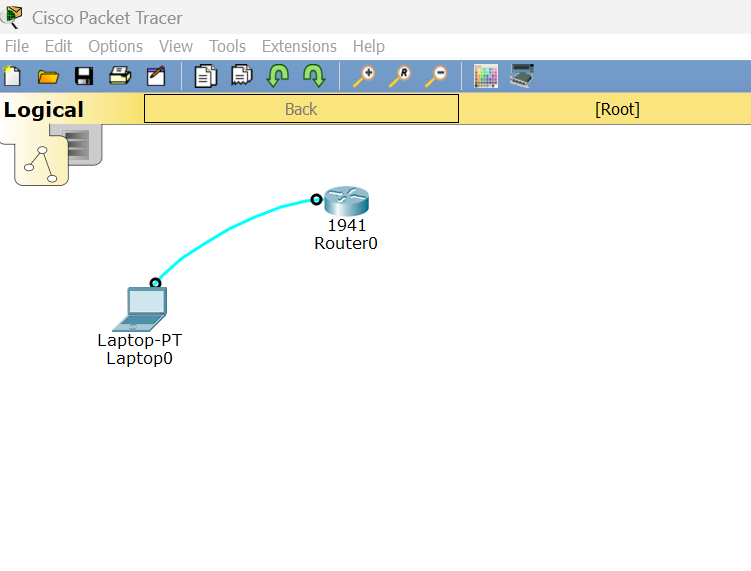This screenshot has height=571, width=751.
Task: Save the project with floppy disk icon
Action: tap(84, 76)
